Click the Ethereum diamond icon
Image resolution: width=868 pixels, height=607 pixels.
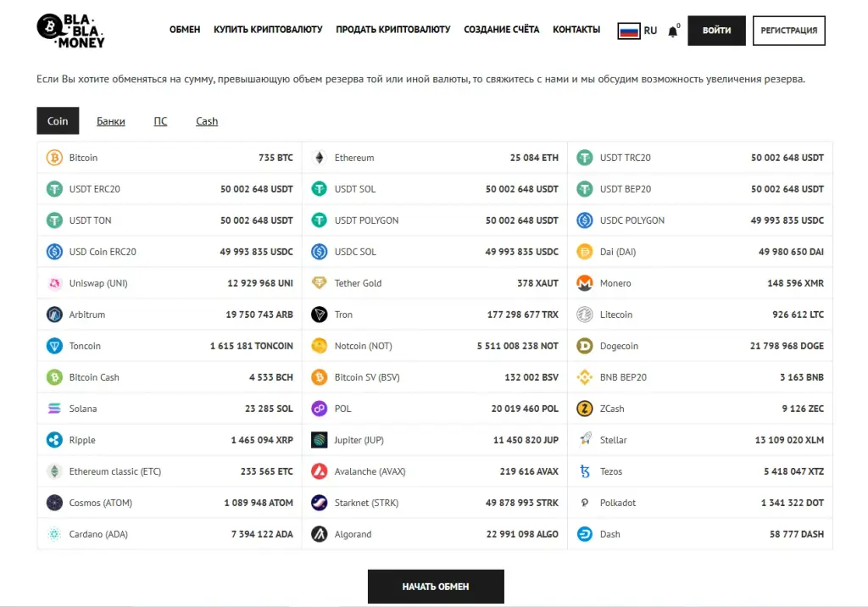pyautogui.click(x=320, y=158)
